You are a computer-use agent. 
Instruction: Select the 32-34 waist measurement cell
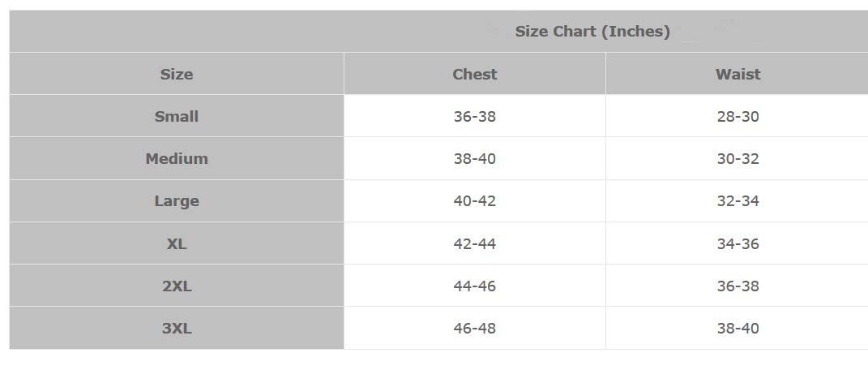click(738, 201)
